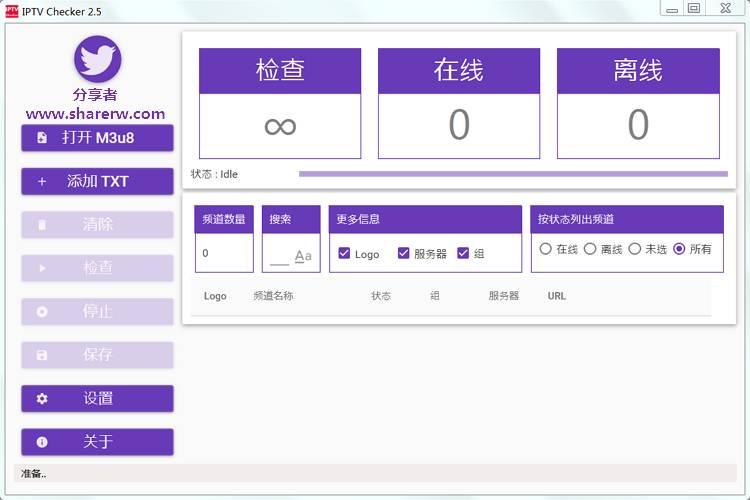Click the info icon on 关于
The width and height of the screenshot is (750, 500).
click(42, 442)
